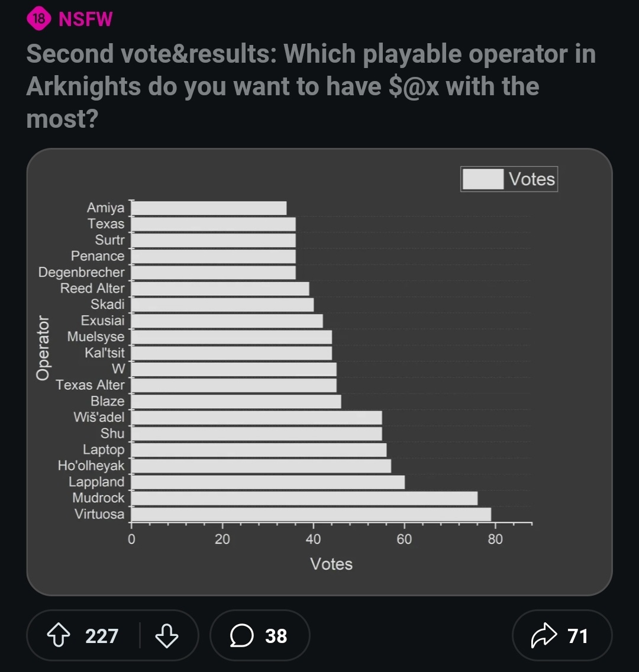639x672 pixels.
Task: Open comments via the speech bubble icon
Action: click(x=241, y=636)
